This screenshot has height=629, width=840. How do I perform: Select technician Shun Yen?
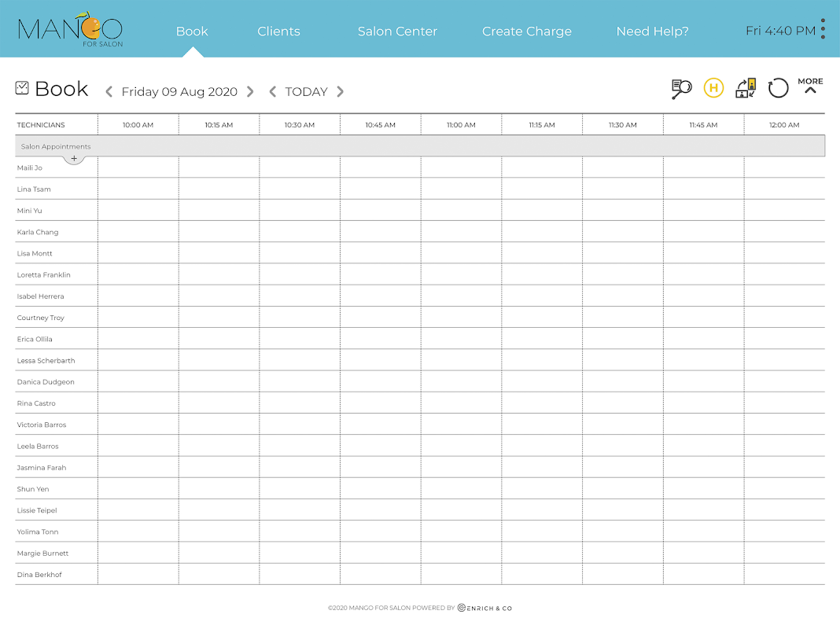(x=33, y=489)
